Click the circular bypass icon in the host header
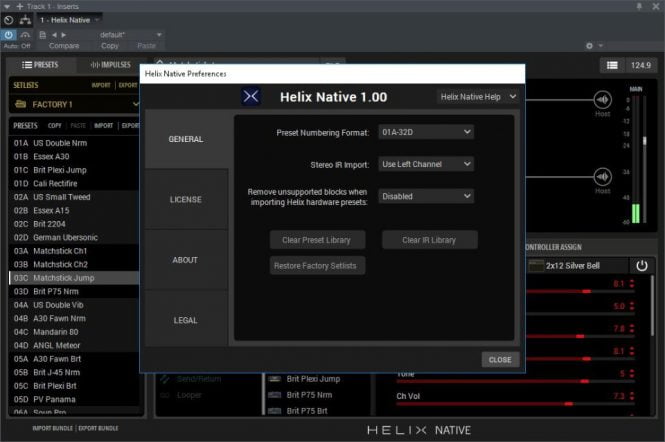This screenshot has width=665, height=442. 8,20
